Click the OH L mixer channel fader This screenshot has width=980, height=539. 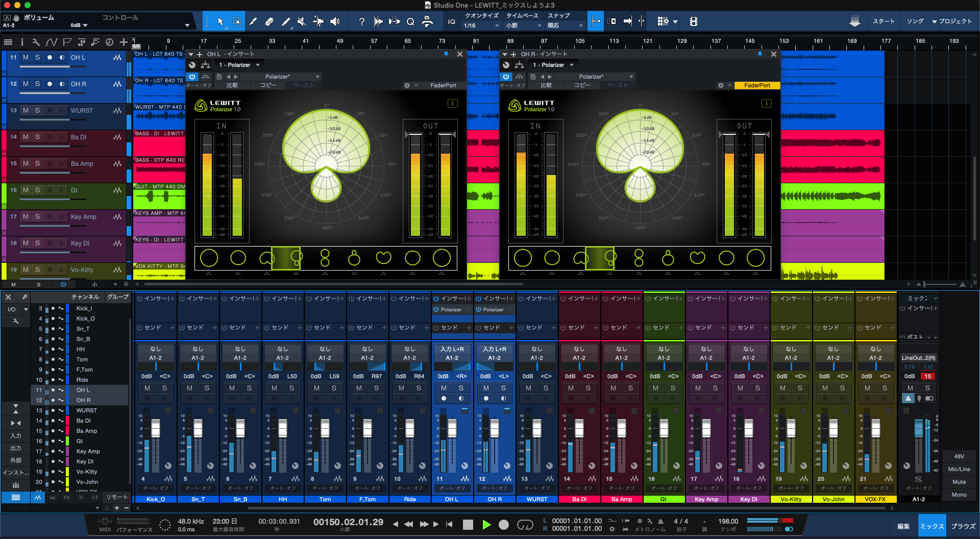[x=452, y=428]
